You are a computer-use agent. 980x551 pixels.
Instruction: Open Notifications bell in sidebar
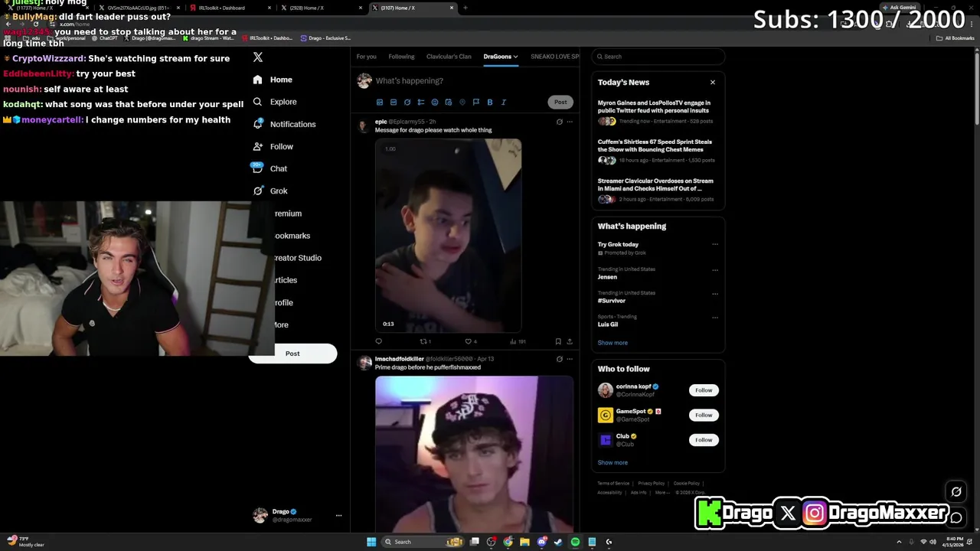(257, 124)
